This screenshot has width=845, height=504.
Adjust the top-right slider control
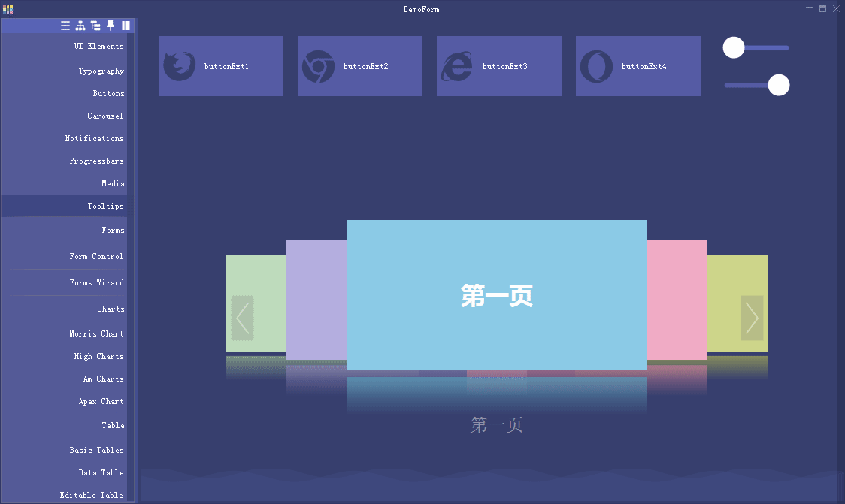(x=733, y=47)
